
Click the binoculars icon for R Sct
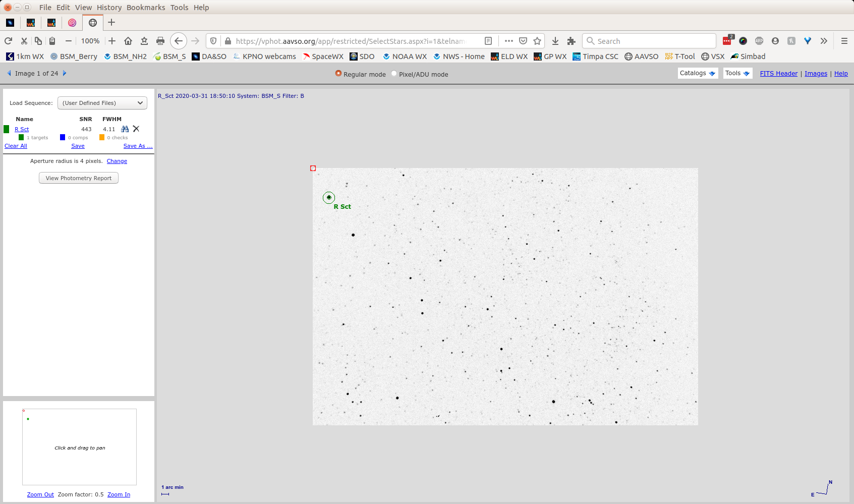pyautogui.click(x=125, y=129)
